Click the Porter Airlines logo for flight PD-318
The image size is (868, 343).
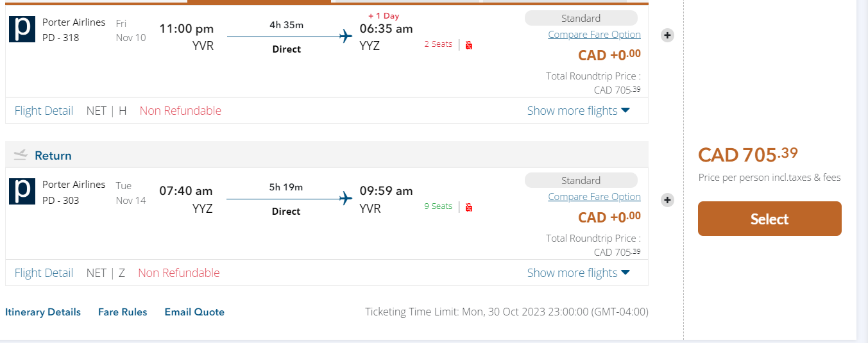(22, 29)
